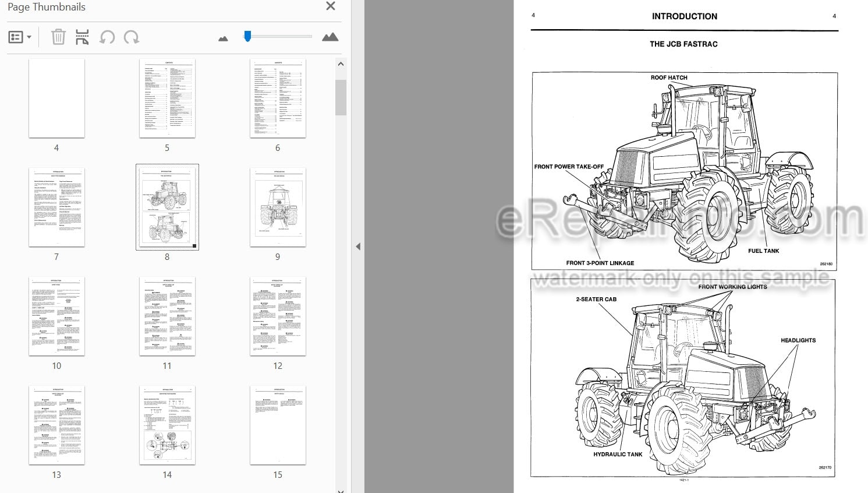This screenshot has width=868, height=493.
Task: Select page 13 thumbnail
Action: tap(56, 425)
